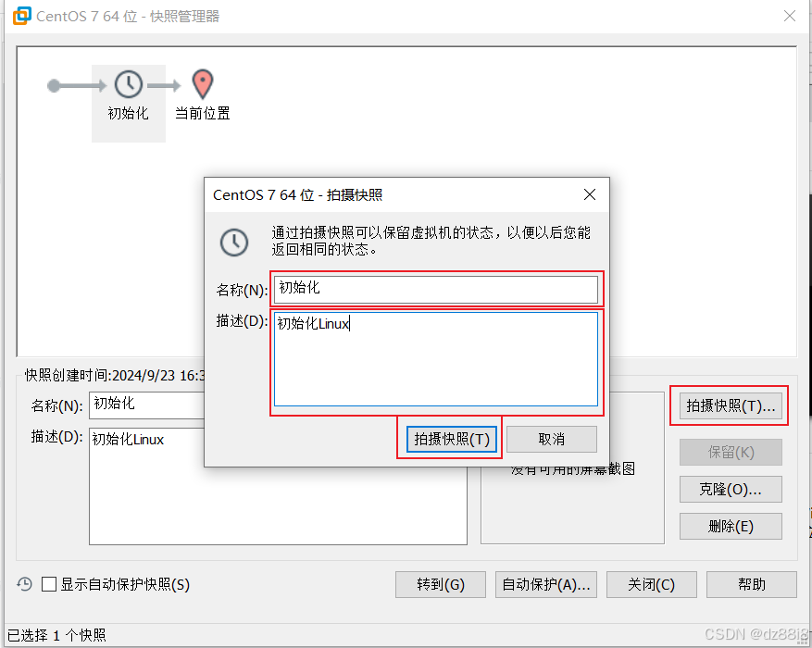Open 自动保护(A)... settings

point(546,584)
